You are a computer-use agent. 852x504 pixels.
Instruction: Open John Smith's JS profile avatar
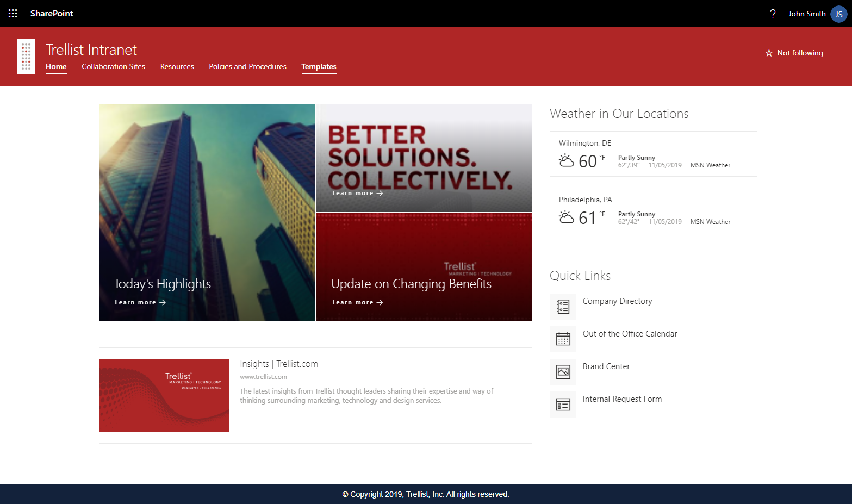(838, 14)
